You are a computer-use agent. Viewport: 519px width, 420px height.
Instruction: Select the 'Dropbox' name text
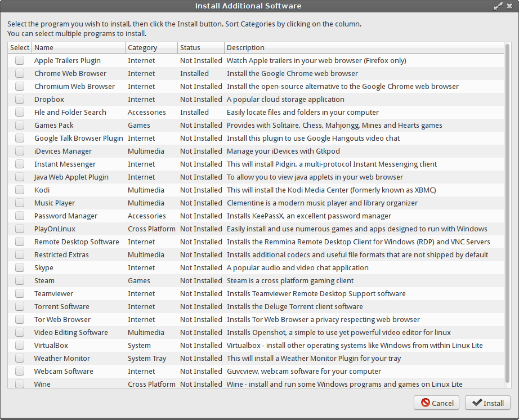pyautogui.click(x=49, y=99)
